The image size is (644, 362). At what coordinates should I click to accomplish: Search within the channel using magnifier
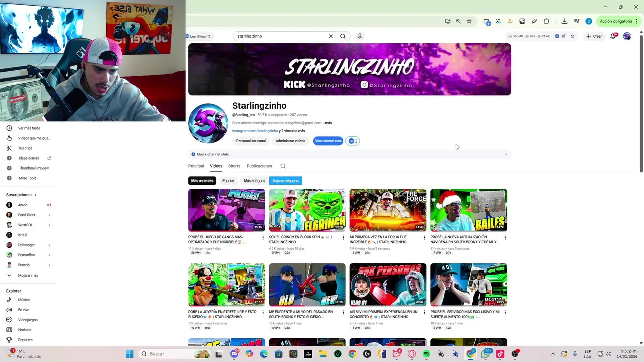point(283,166)
